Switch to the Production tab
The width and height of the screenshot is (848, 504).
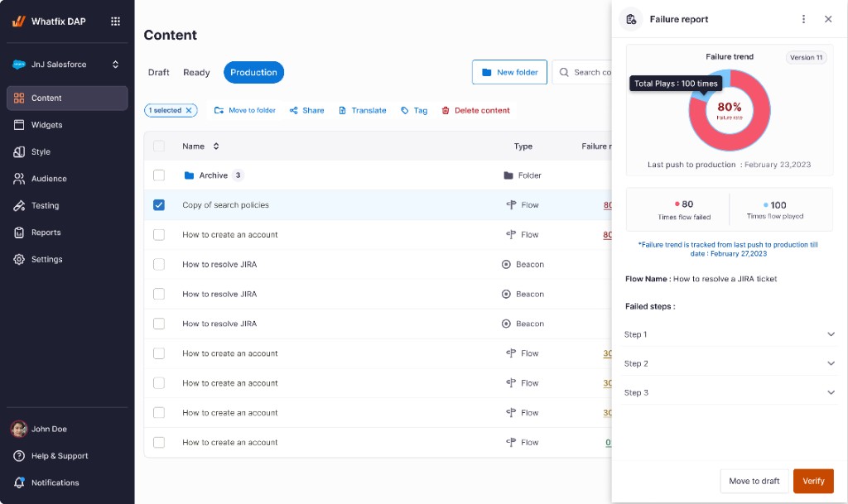(x=253, y=72)
